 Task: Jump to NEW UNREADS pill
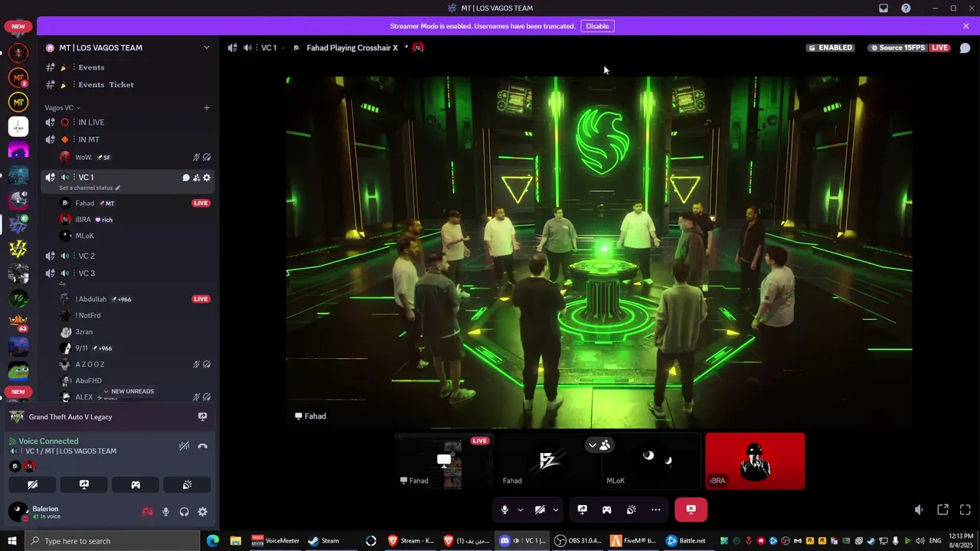pos(129,391)
